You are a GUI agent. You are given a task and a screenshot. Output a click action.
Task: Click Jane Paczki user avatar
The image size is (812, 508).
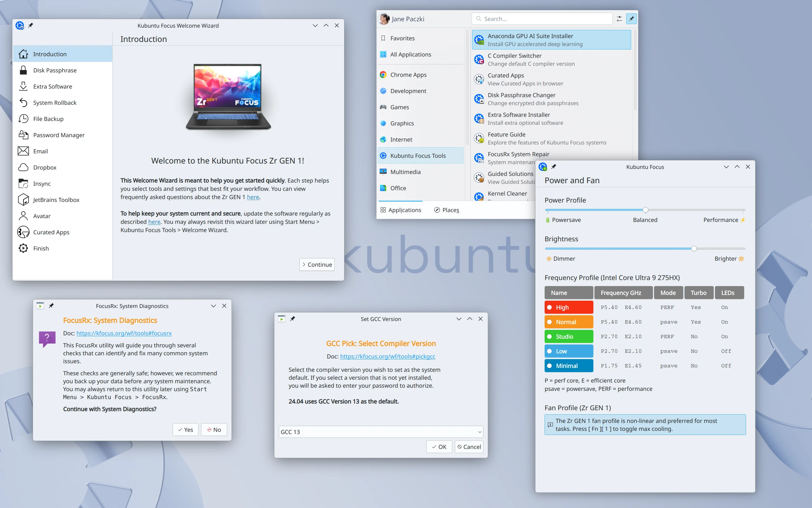pyautogui.click(x=384, y=19)
